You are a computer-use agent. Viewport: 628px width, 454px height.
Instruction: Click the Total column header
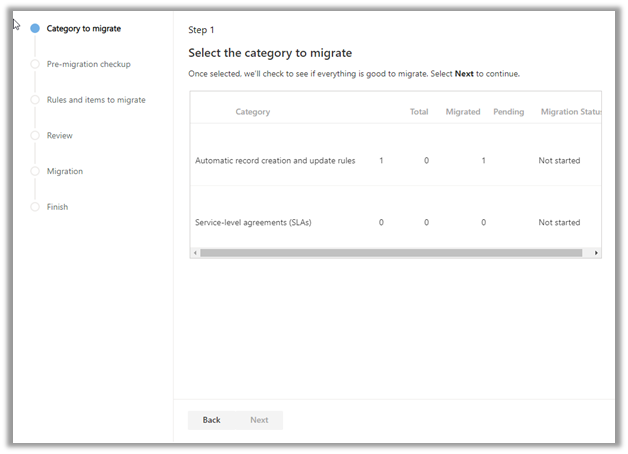419,112
